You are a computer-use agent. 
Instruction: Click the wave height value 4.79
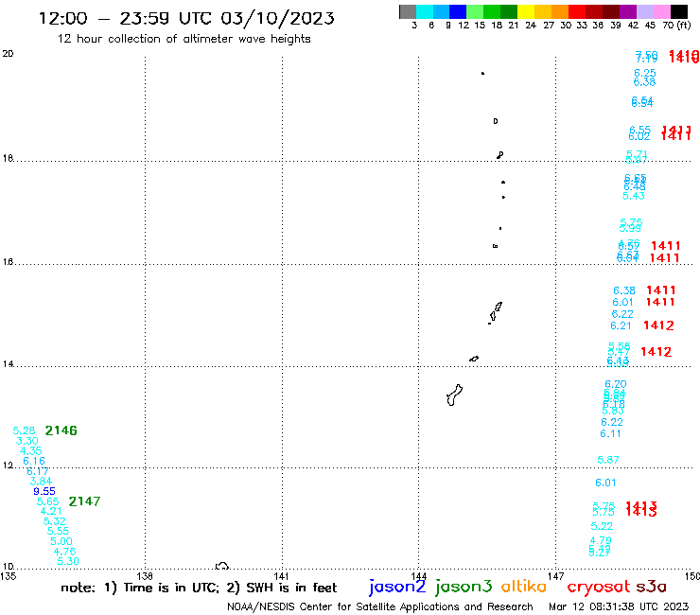[x=601, y=540]
